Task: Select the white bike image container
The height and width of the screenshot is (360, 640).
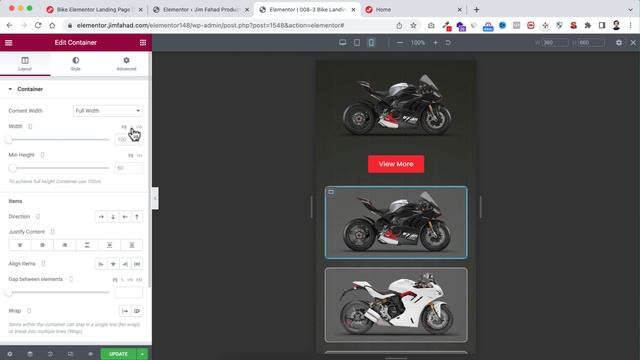Action: pos(396,305)
